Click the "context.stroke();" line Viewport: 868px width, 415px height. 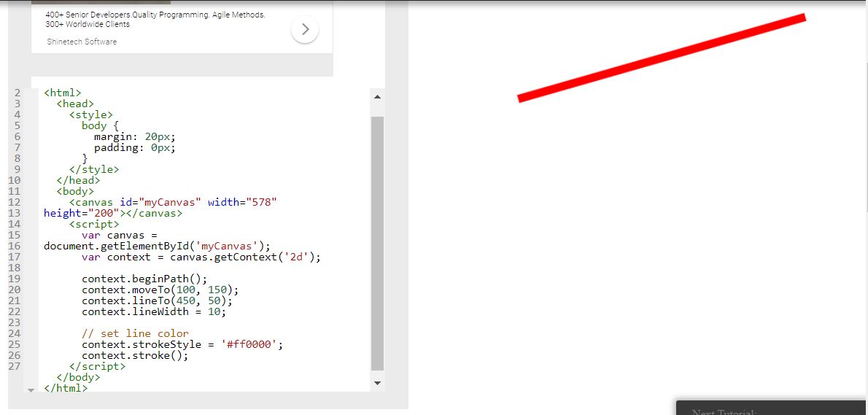pos(135,356)
